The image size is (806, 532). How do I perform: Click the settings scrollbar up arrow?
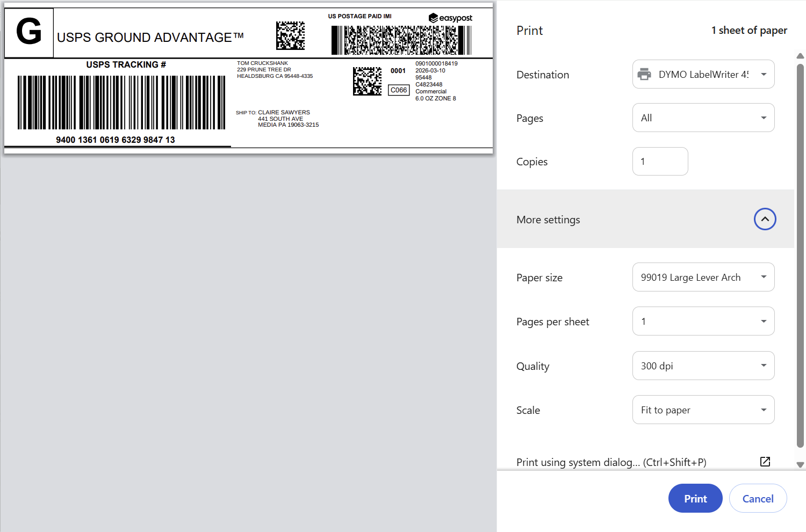[x=800, y=56]
